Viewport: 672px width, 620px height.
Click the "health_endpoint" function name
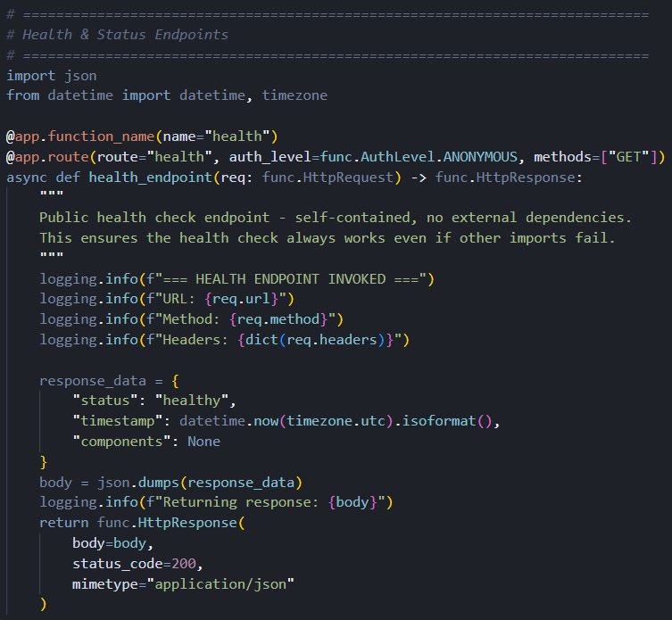(151, 178)
